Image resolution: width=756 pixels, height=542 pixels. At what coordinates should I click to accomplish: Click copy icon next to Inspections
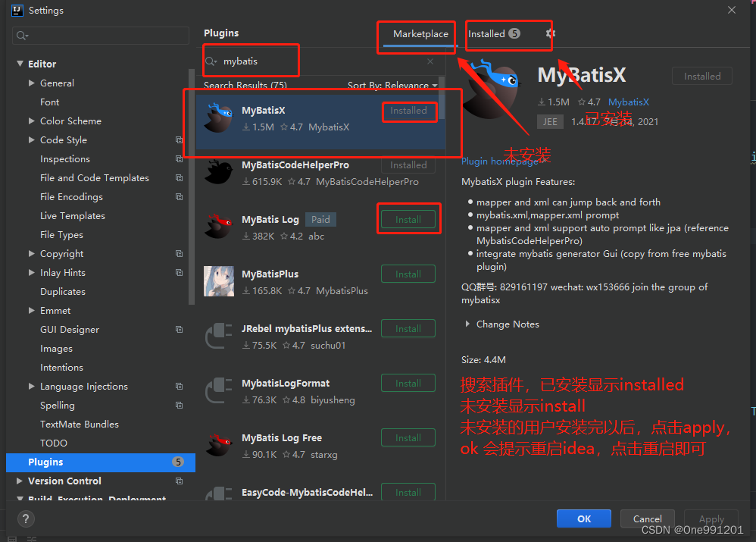click(x=179, y=158)
